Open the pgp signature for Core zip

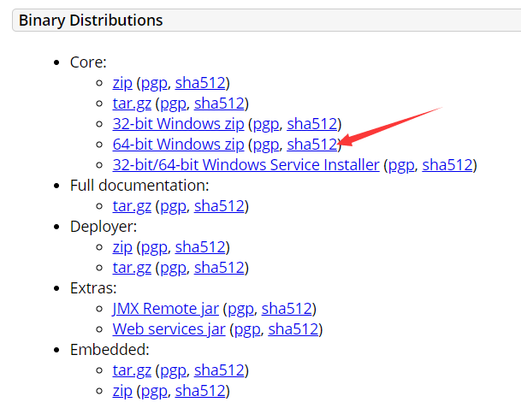[x=154, y=83]
